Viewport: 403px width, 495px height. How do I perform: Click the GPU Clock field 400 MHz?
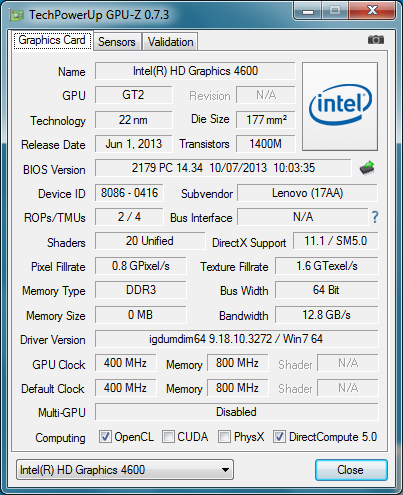pyautogui.click(x=125, y=363)
